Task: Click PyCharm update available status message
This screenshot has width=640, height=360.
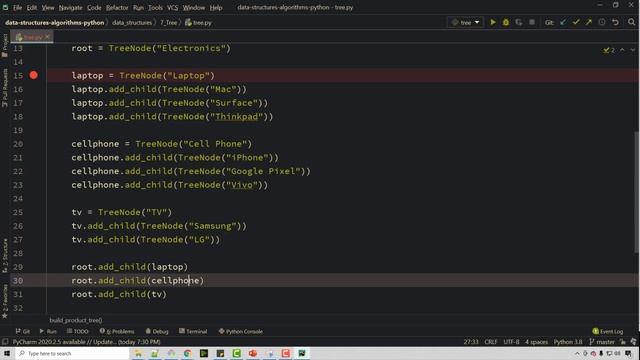Action: [x=86, y=342]
